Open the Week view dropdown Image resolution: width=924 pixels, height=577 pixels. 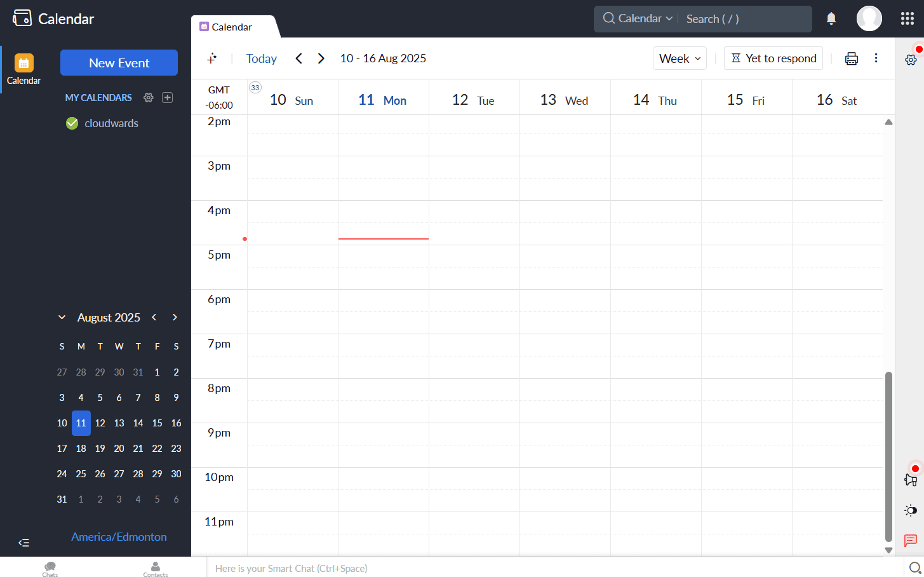coord(680,58)
